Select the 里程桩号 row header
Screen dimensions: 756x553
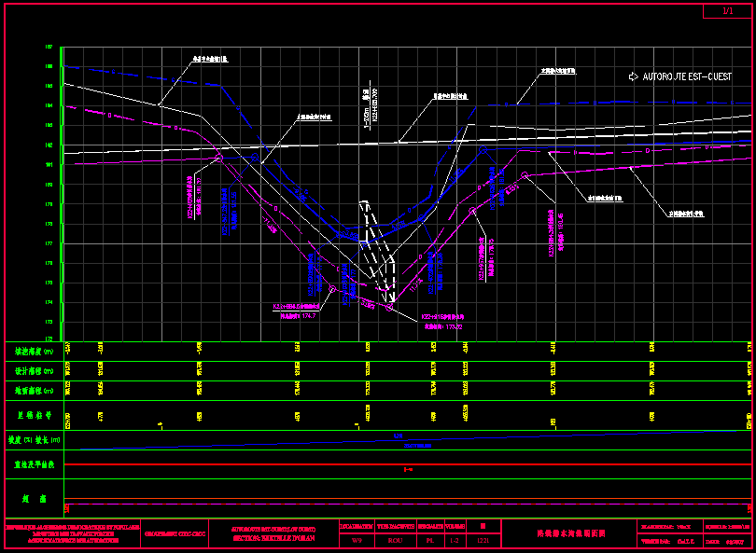[34, 414]
